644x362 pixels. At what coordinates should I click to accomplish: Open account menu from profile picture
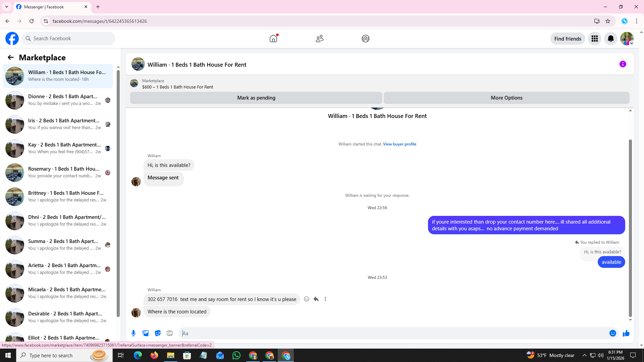click(x=627, y=39)
